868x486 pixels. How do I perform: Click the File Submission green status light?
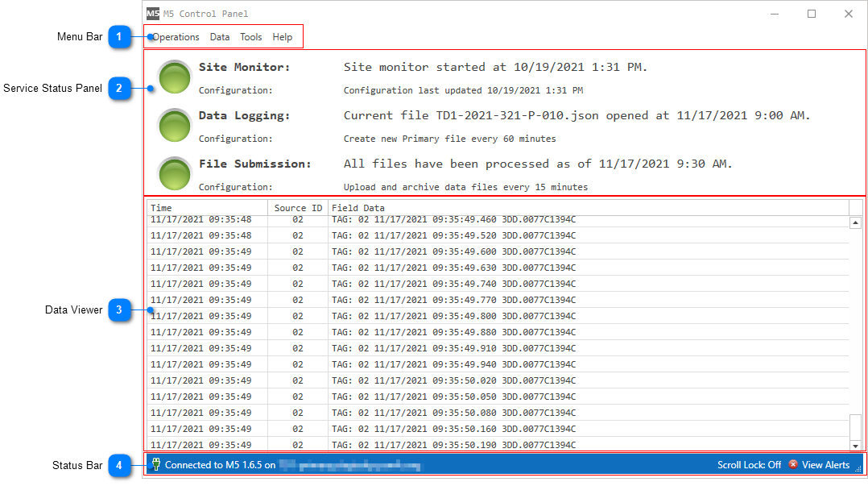[175, 173]
